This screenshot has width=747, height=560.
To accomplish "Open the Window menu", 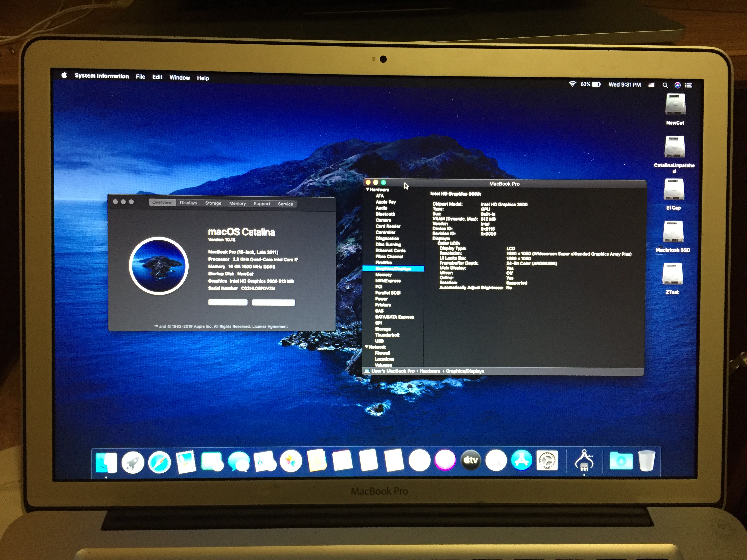I will tap(179, 78).
